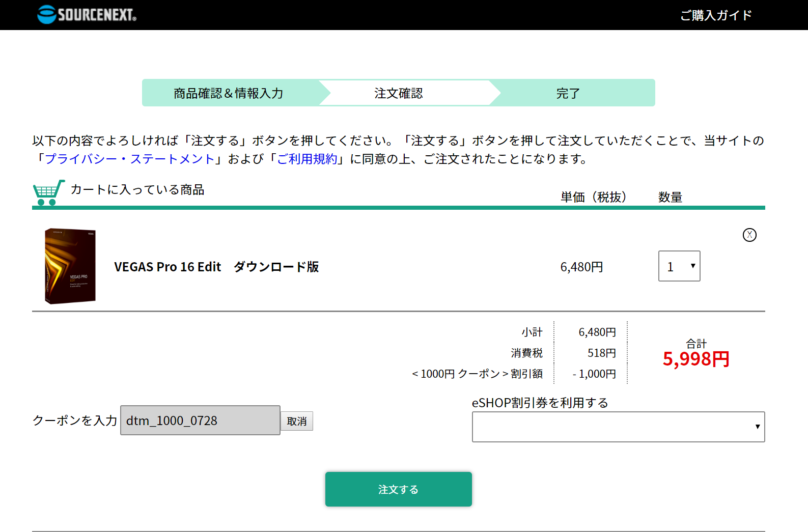
Task: Remove item with the X icon
Action: [749, 235]
